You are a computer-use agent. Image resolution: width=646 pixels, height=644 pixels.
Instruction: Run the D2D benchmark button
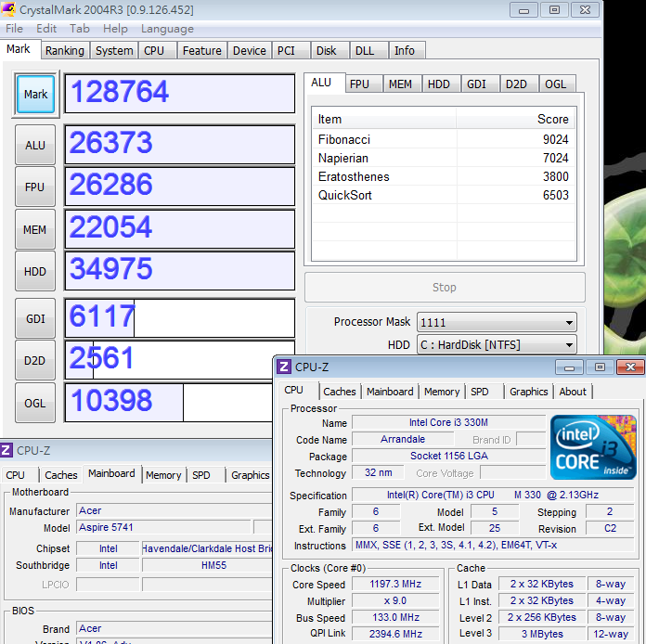click(35, 361)
